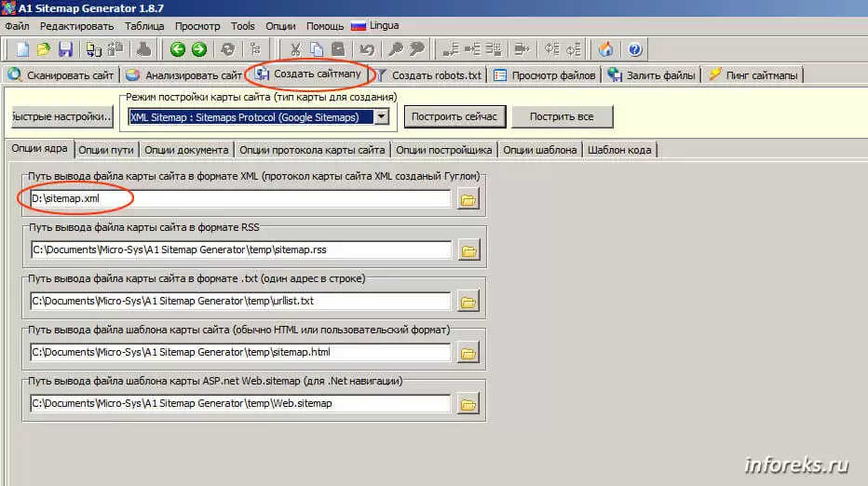The image size is (868, 486).
Task: Browse for XML sitemap output path
Action: pyautogui.click(x=468, y=199)
